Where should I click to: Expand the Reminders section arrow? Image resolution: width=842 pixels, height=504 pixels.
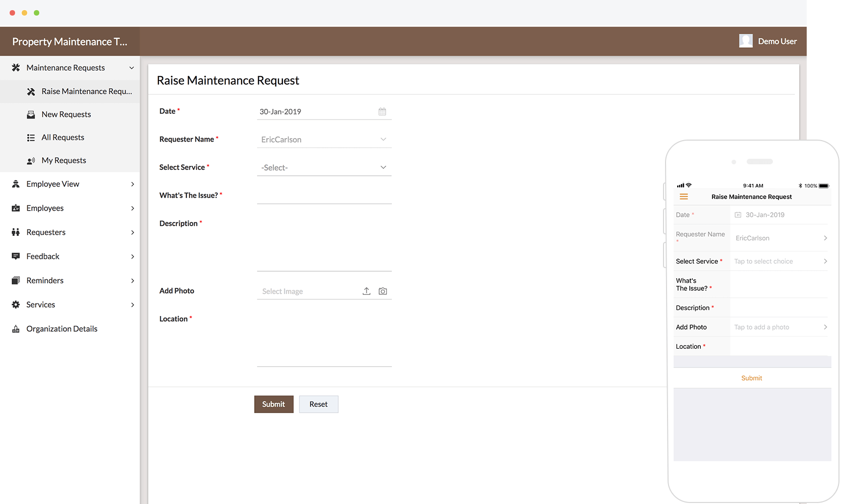(133, 281)
